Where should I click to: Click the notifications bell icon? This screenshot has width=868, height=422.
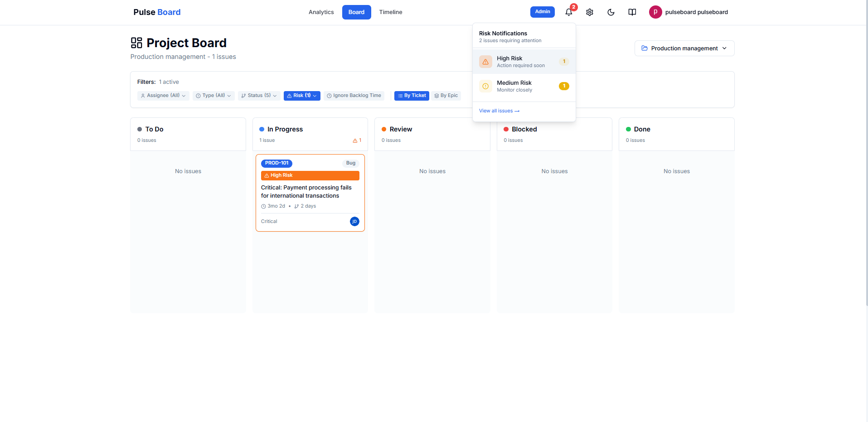[568, 12]
